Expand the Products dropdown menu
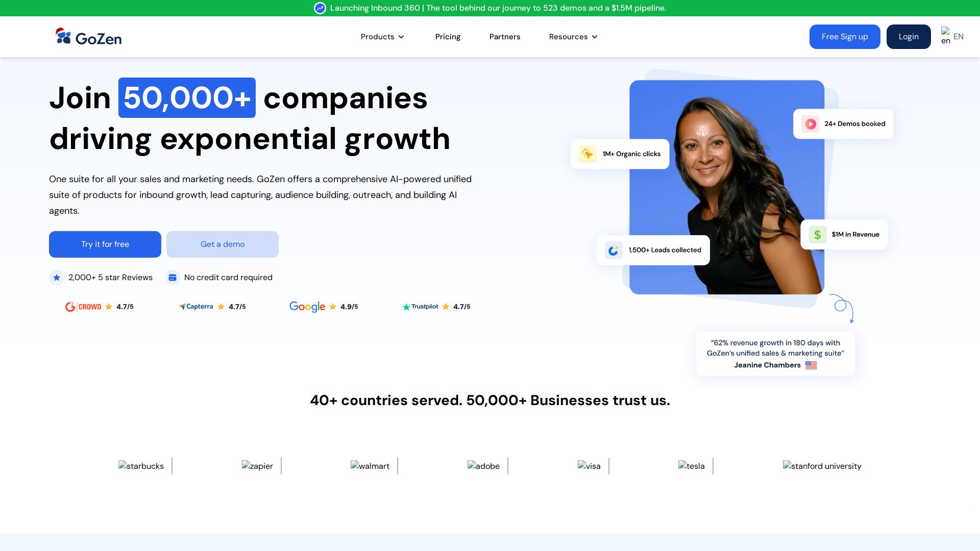The width and height of the screenshot is (980, 551). [382, 37]
